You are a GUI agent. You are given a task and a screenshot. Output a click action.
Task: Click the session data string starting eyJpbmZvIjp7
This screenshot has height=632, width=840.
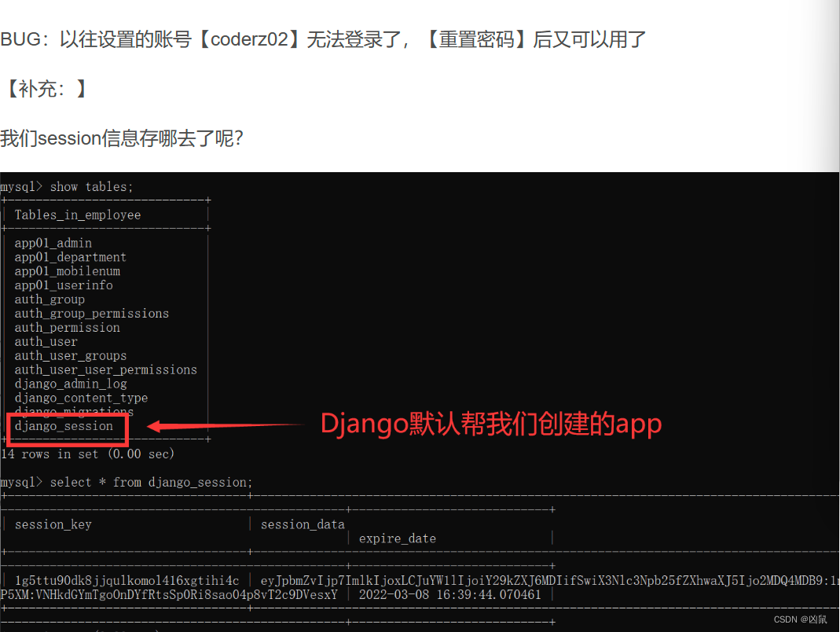coord(549,581)
